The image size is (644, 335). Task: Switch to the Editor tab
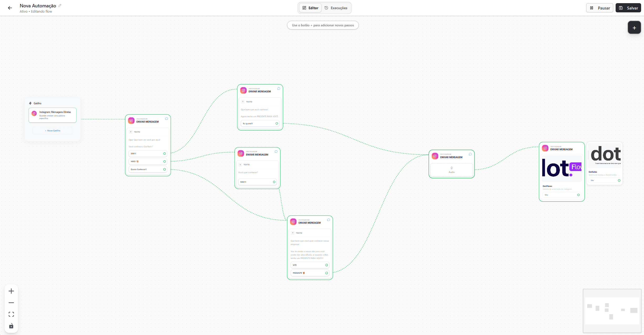310,8
